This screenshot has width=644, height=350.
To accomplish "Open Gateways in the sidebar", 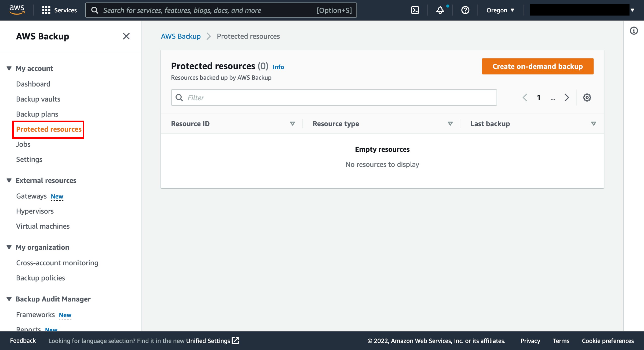I will 31,196.
